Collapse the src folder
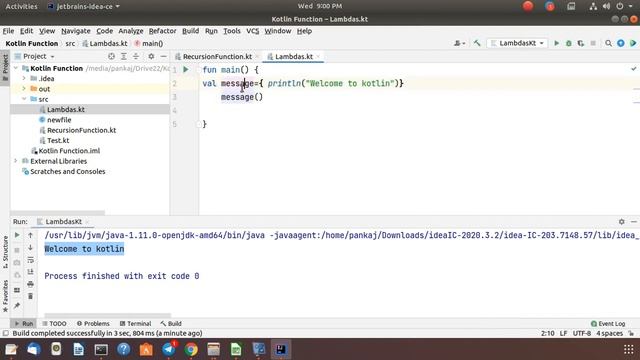The height and width of the screenshot is (360, 640). tap(24, 99)
